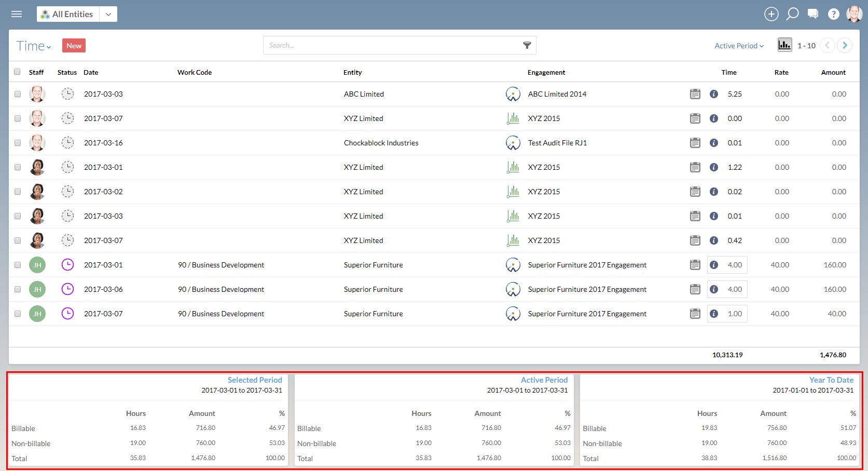
Task: Open the chat messages icon
Action: click(x=813, y=14)
